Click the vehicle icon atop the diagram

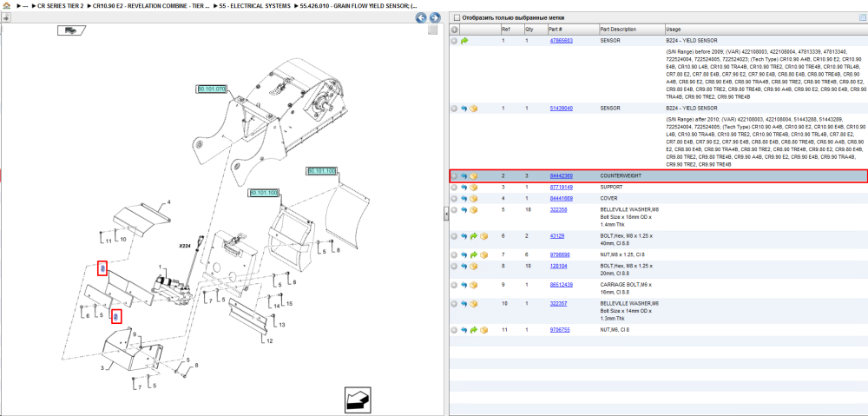(x=71, y=30)
